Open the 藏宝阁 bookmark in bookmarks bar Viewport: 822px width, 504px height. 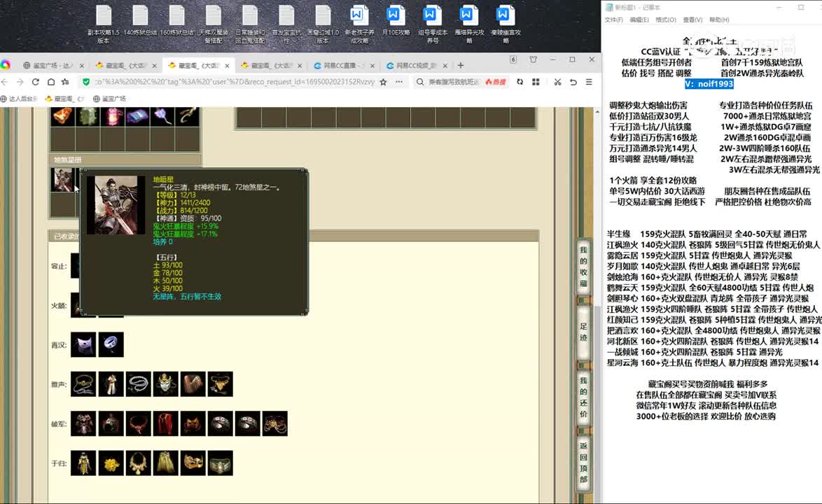64,99
